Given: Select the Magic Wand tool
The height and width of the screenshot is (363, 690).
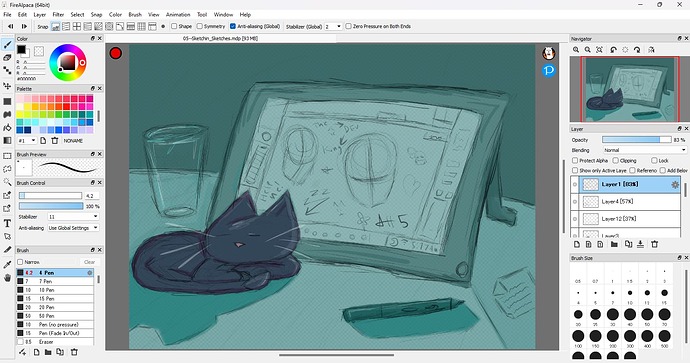Looking at the screenshot, I should click(x=7, y=182).
